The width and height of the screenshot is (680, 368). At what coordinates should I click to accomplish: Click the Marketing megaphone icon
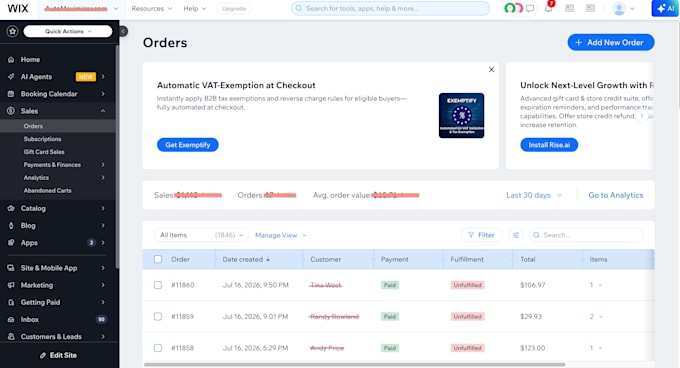(x=11, y=285)
